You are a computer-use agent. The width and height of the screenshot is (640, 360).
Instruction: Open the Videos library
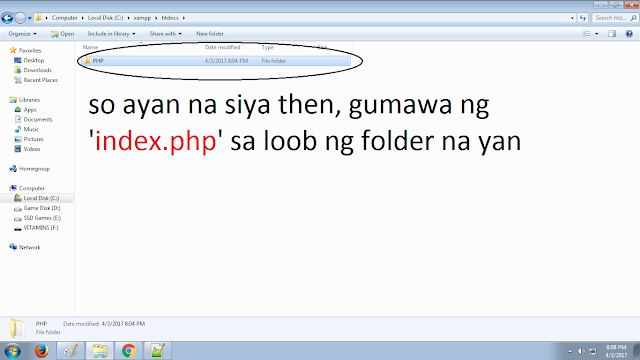32,149
